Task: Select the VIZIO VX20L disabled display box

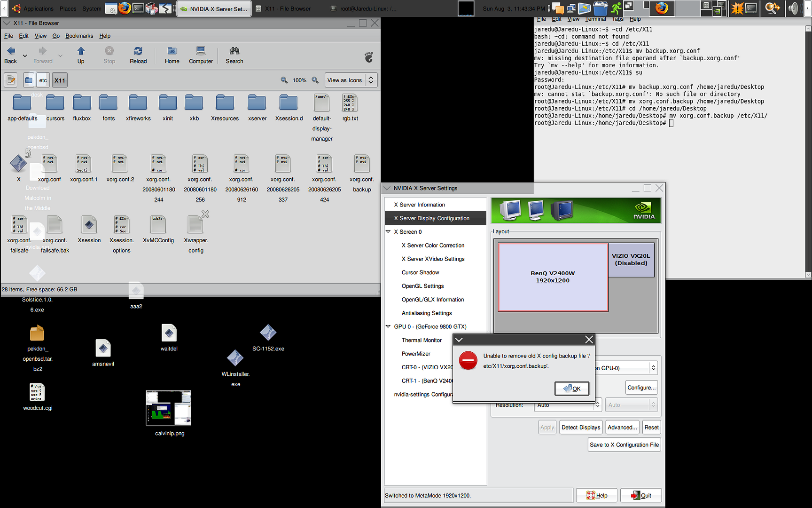Action: click(x=631, y=260)
